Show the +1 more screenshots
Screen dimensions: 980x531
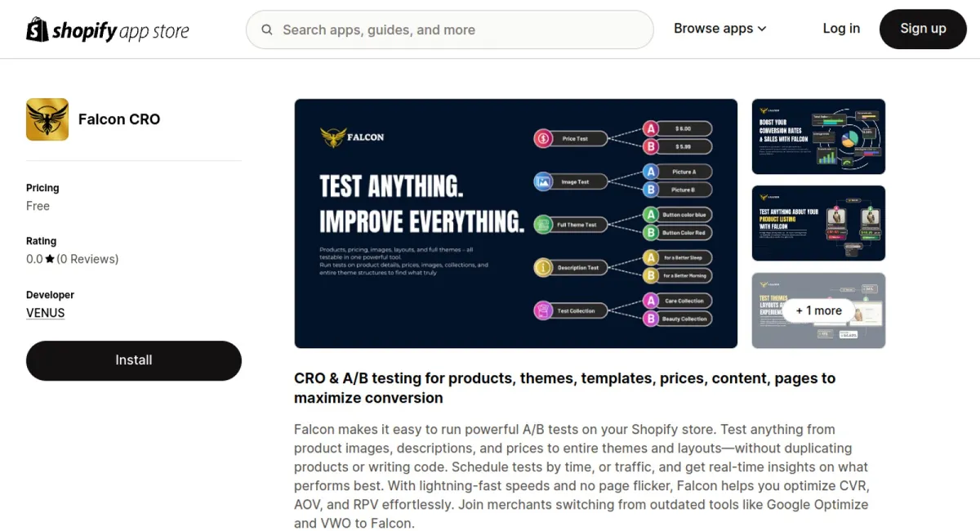click(x=818, y=310)
